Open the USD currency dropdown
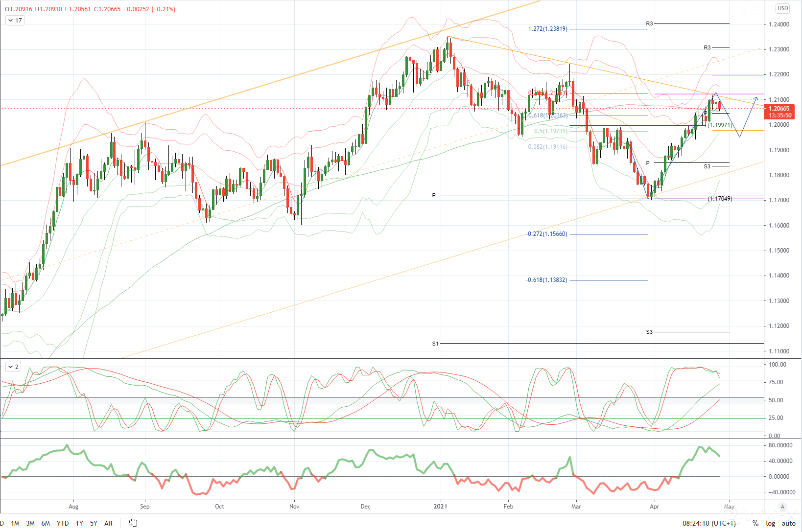The width and height of the screenshot is (802, 532). click(x=783, y=8)
